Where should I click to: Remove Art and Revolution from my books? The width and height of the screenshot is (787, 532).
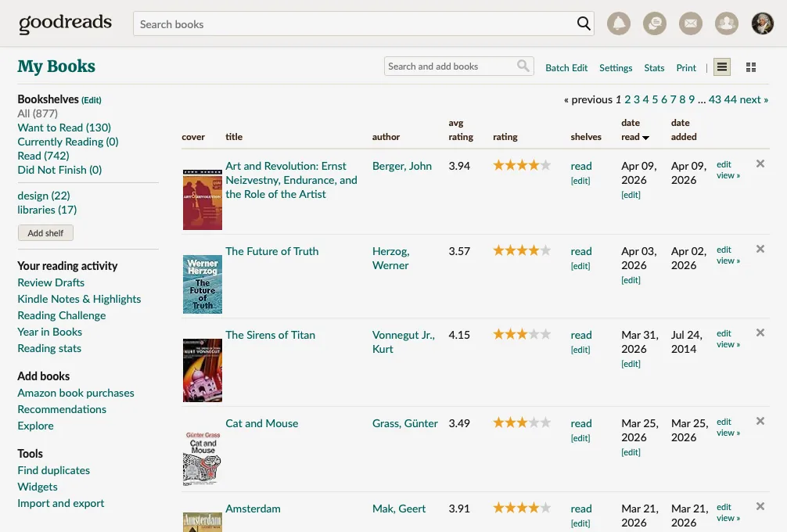tap(760, 164)
